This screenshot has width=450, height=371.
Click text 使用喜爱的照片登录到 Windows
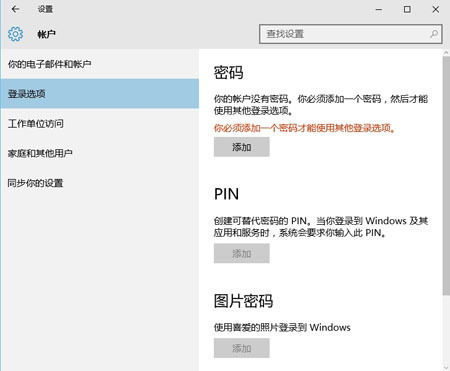(282, 327)
